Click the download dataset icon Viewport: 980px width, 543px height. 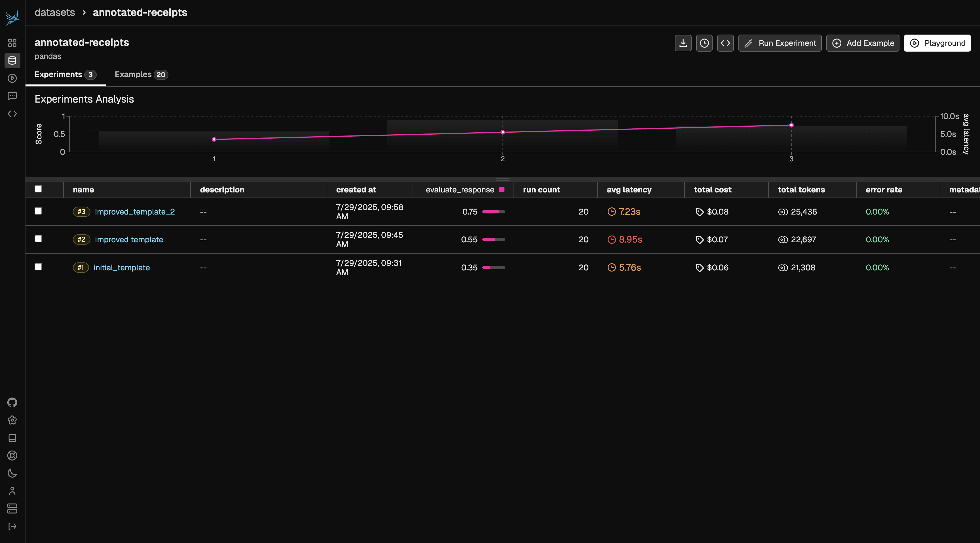point(683,43)
